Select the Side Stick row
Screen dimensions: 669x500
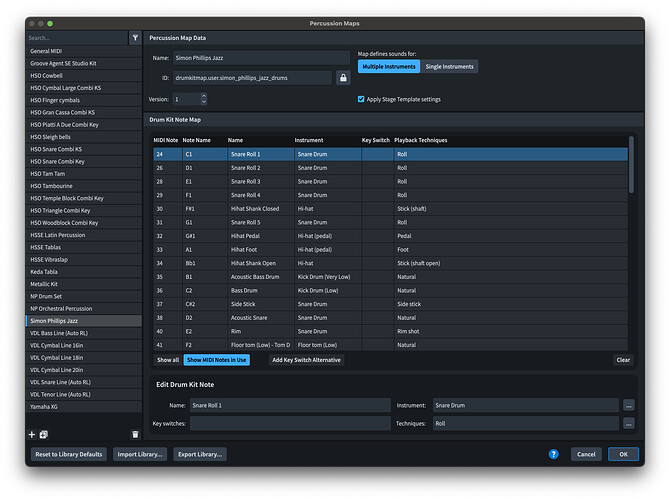coord(390,304)
